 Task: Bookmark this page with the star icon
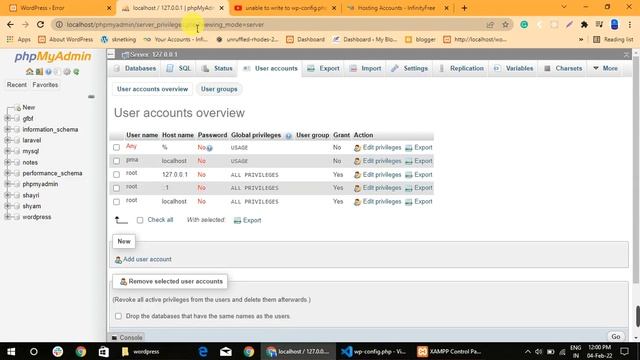pyautogui.click(x=505, y=24)
